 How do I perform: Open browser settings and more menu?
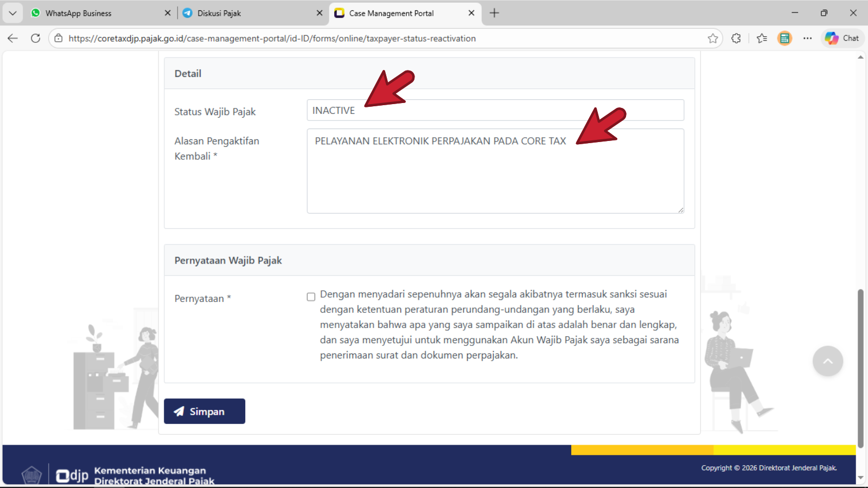tap(807, 38)
